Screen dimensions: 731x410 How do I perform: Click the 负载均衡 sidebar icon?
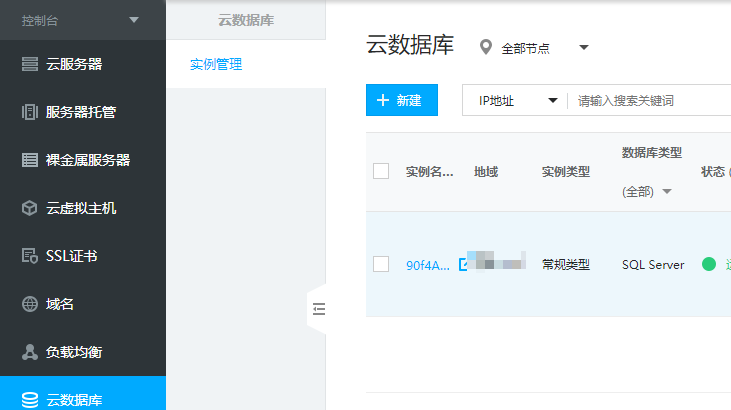click(x=30, y=352)
